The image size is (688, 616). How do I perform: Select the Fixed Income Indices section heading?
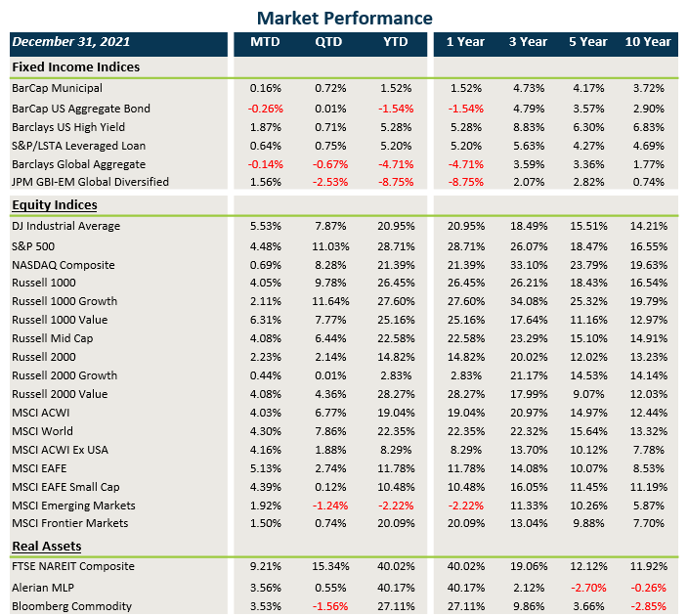pyautogui.click(x=75, y=67)
